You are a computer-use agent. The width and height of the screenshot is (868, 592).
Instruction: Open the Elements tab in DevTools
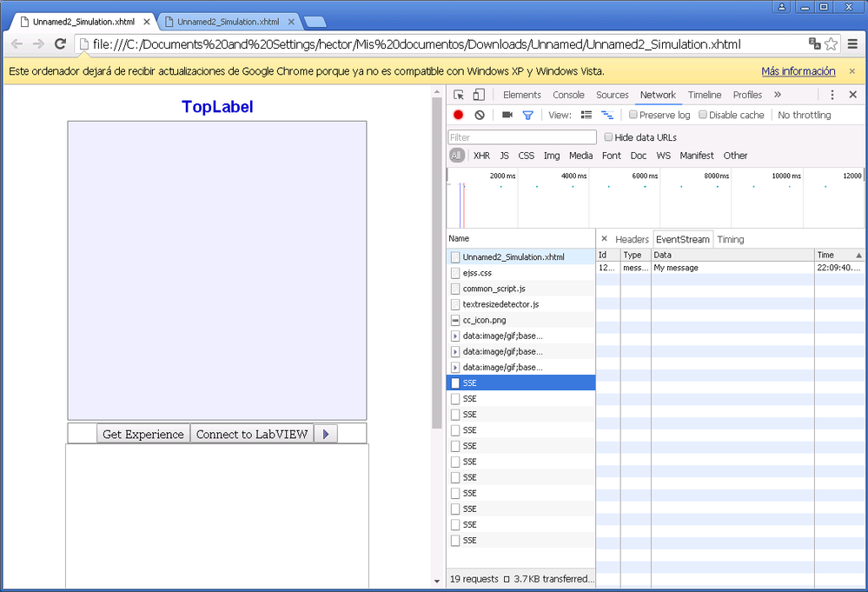(x=522, y=95)
